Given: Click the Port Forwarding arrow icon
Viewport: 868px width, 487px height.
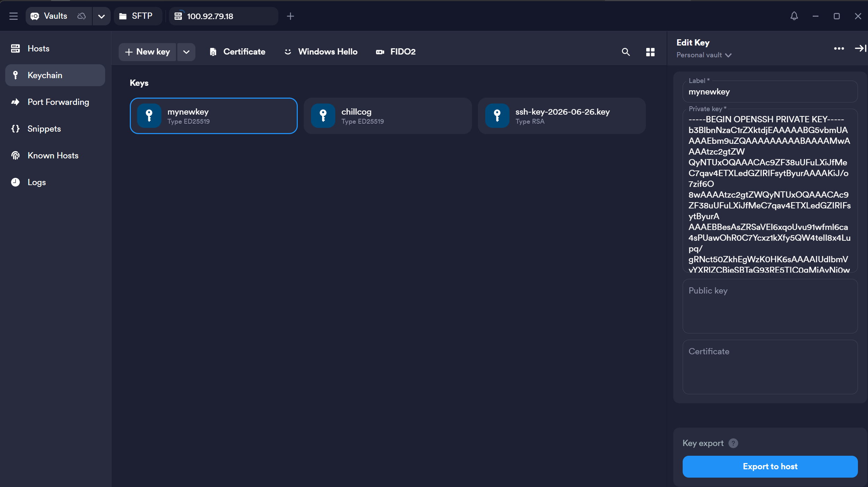Looking at the screenshot, I should 15,102.
